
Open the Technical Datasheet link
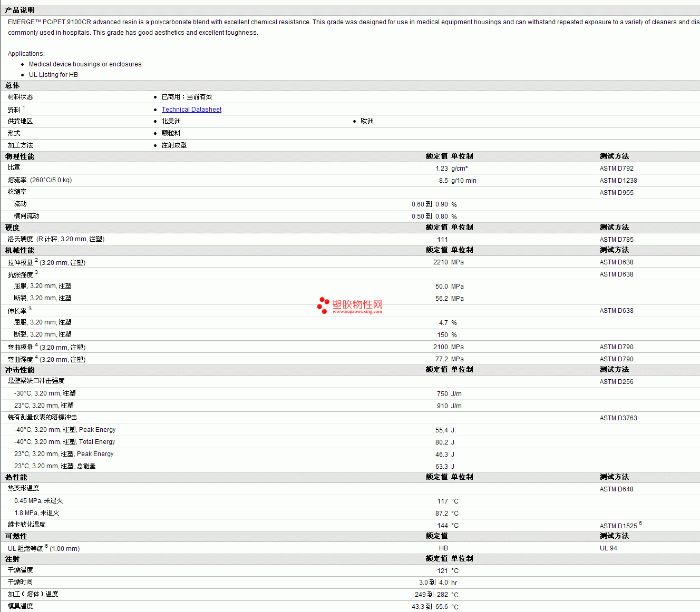click(191, 110)
